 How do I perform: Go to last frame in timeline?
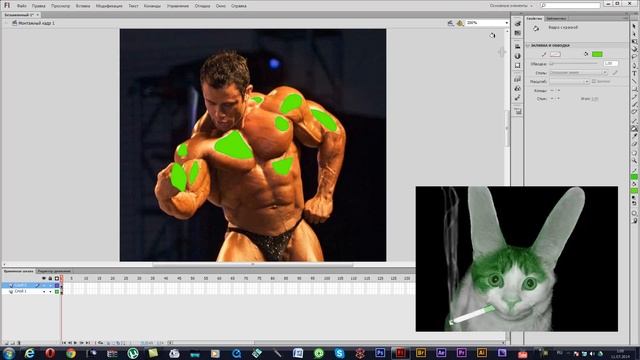click(88, 343)
